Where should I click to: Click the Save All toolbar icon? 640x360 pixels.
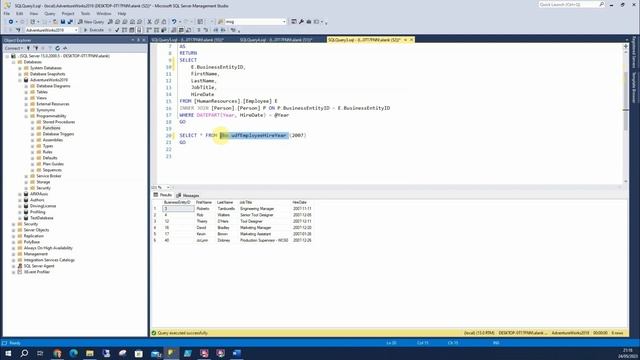coord(70,22)
